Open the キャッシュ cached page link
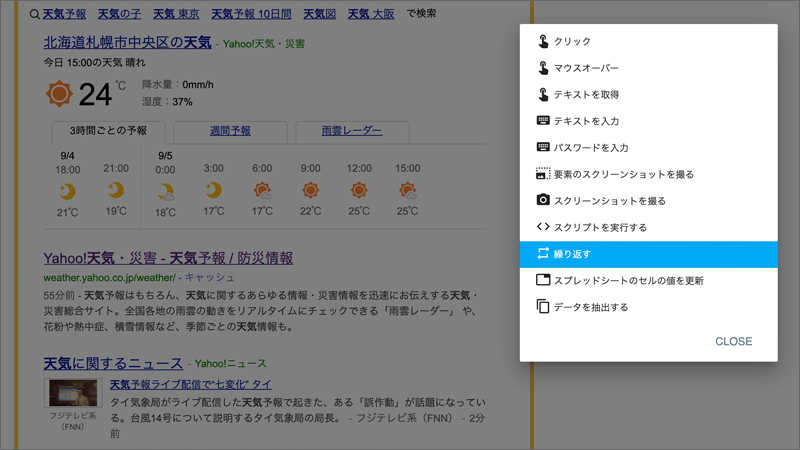Image resolution: width=800 pixels, height=450 pixels. click(209, 278)
